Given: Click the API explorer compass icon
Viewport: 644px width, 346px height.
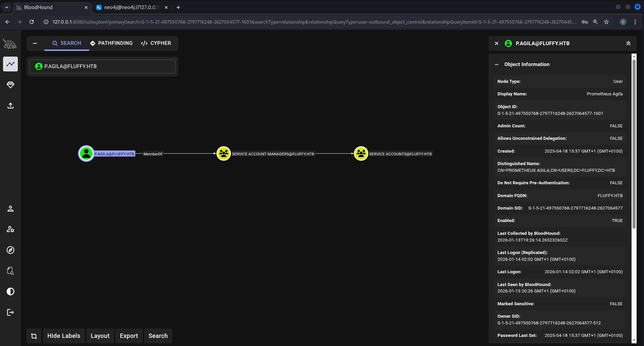Looking at the screenshot, I should click(x=10, y=250).
